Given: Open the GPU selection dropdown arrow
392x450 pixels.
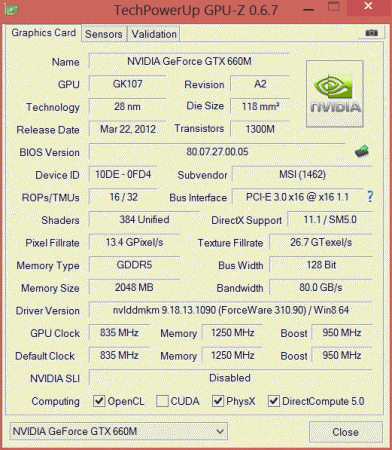Looking at the screenshot, I should point(220,431).
